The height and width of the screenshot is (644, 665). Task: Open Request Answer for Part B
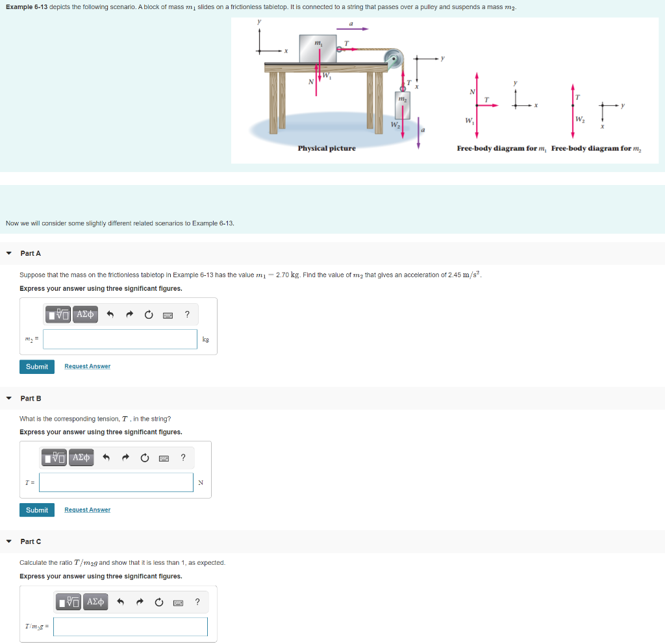pyautogui.click(x=87, y=510)
